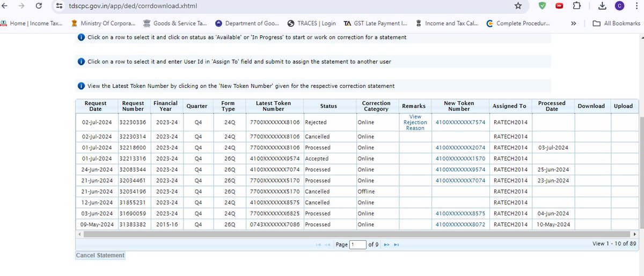Select the row with request number 32230336
This screenshot has width=644, height=276.
(357, 122)
